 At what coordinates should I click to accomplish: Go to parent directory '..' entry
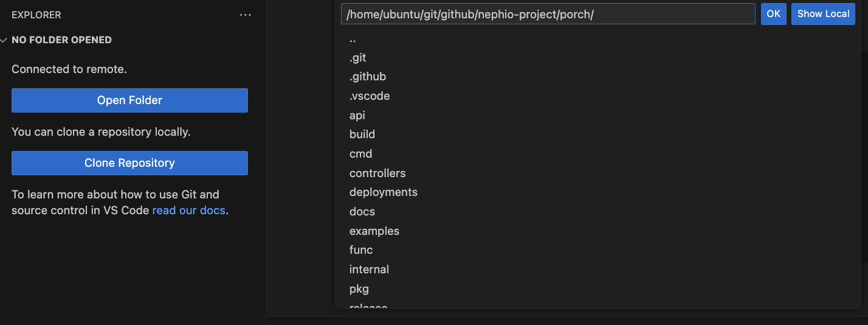pyautogui.click(x=353, y=39)
